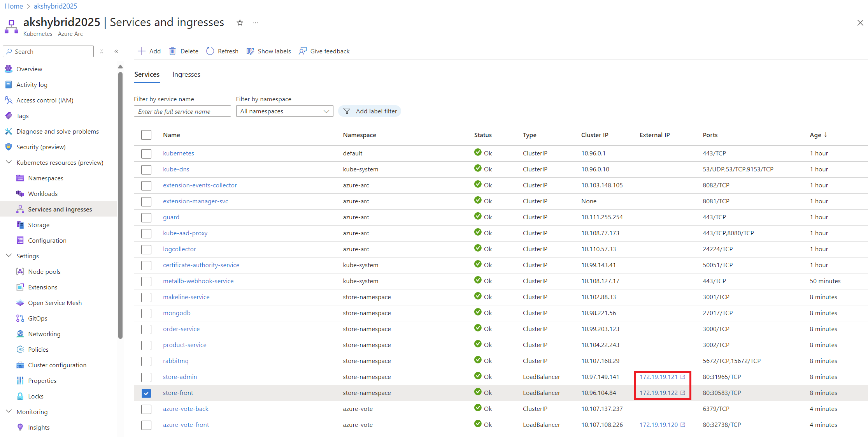
Task: Favorite this page with the star icon
Action: coord(240,23)
